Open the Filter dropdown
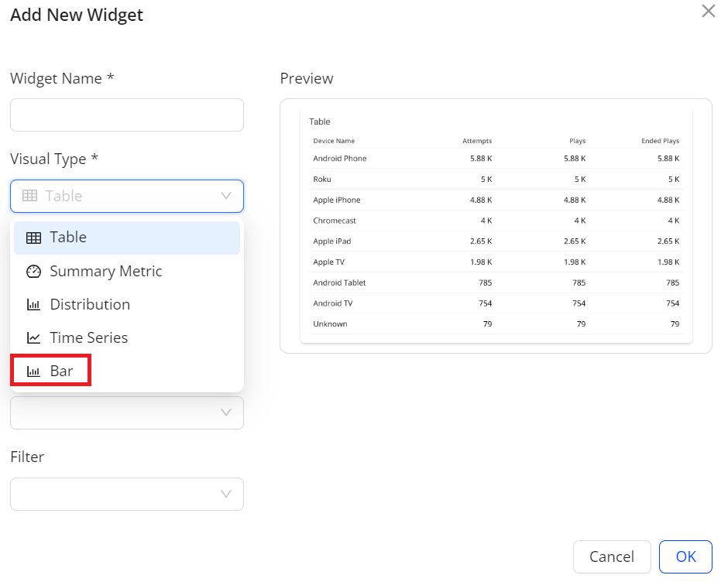 [x=127, y=495]
